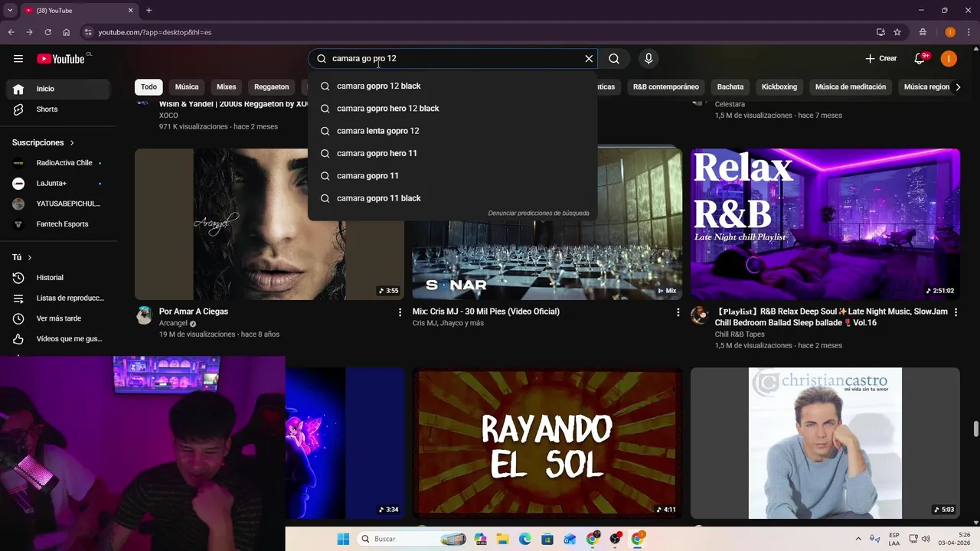Open Shorts from the sidebar
This screenshot has width=980, height=551.
tap(58, 109)
